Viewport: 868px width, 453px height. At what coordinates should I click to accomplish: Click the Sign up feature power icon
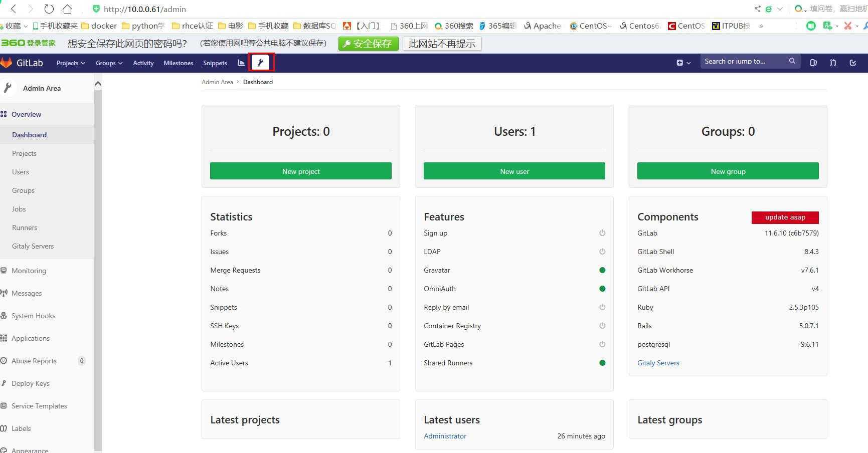coord(602,233)
